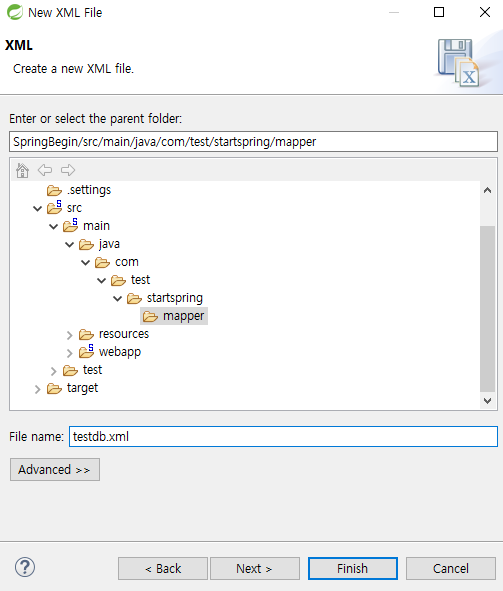Expand the resources tree node

click(x=69, y=335)
